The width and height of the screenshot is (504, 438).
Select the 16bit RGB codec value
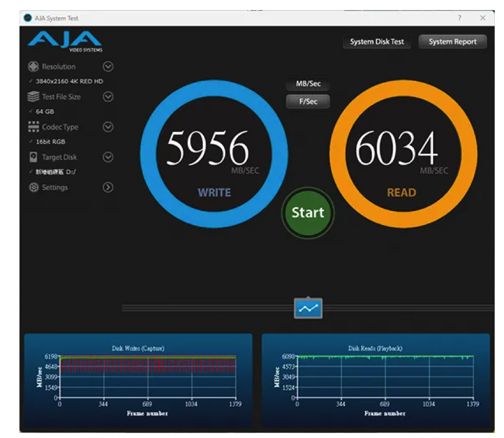50,142
